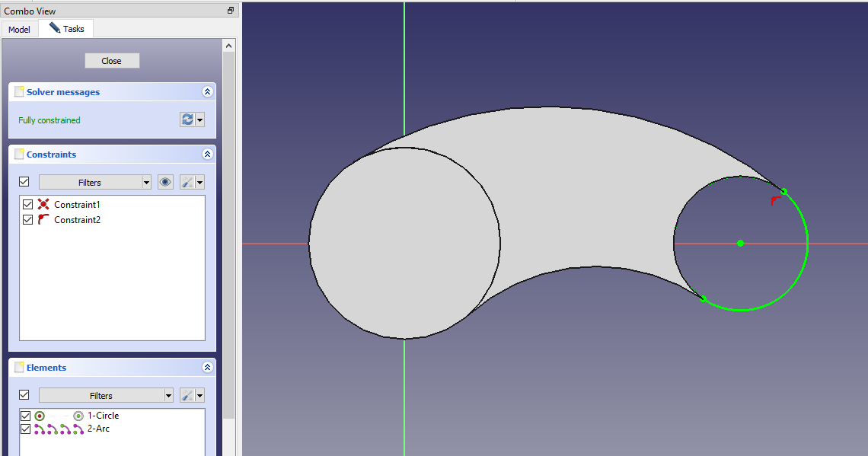868x456 pixels.
Task: Toggle the Constraints filter master checkbox
Action: 24,182
